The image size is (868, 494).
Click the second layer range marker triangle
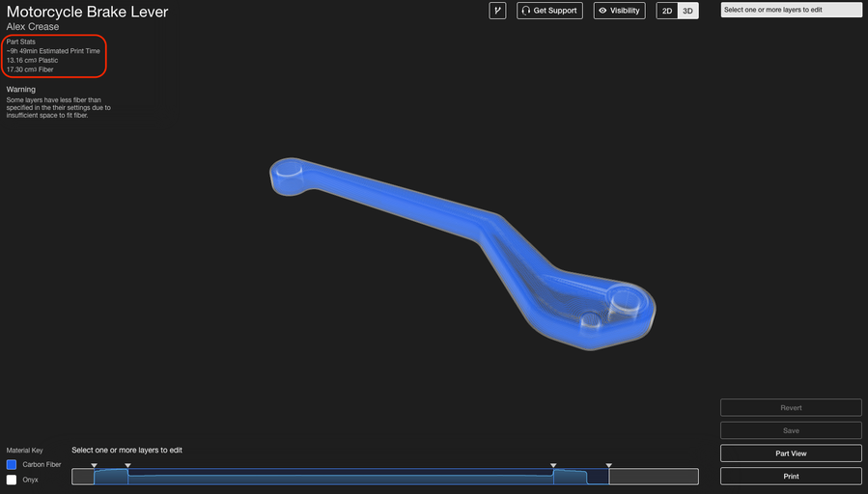(127, 466)
